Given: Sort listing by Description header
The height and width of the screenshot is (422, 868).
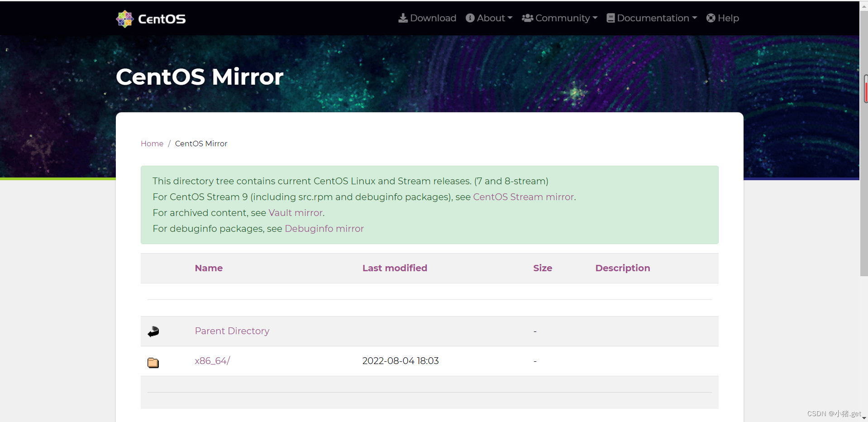Looking at the screenshot, I should coord(623,268).
